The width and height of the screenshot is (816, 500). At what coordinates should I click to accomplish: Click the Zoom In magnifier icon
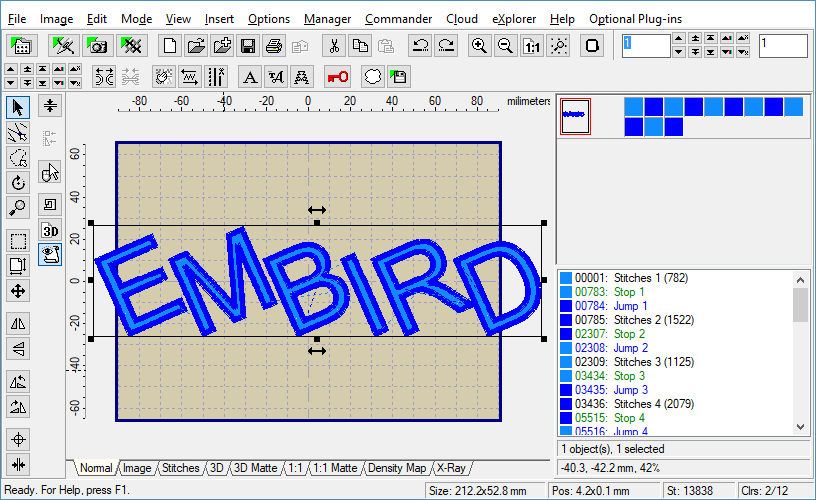[x=480, y=46]
